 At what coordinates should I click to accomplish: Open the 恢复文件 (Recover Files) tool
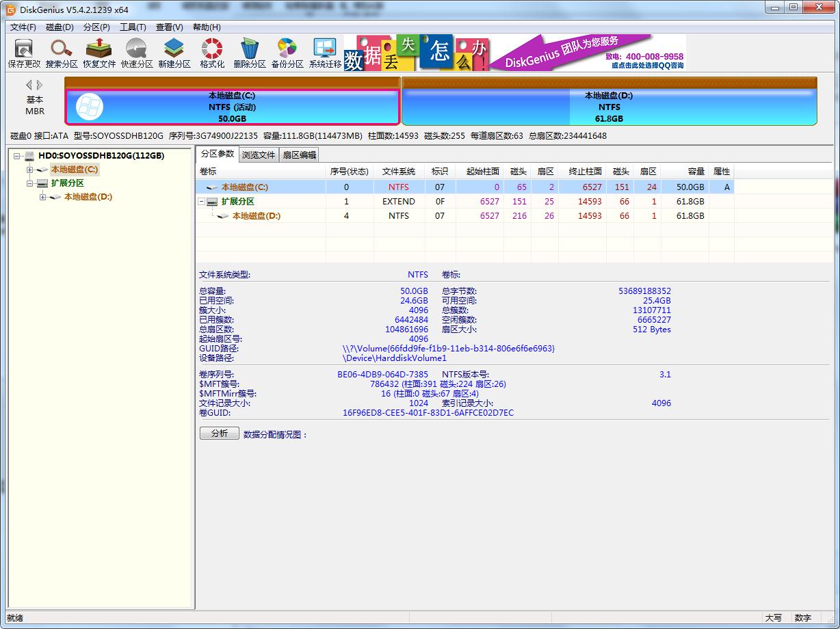pyautogui.click(x=99, y=53)
